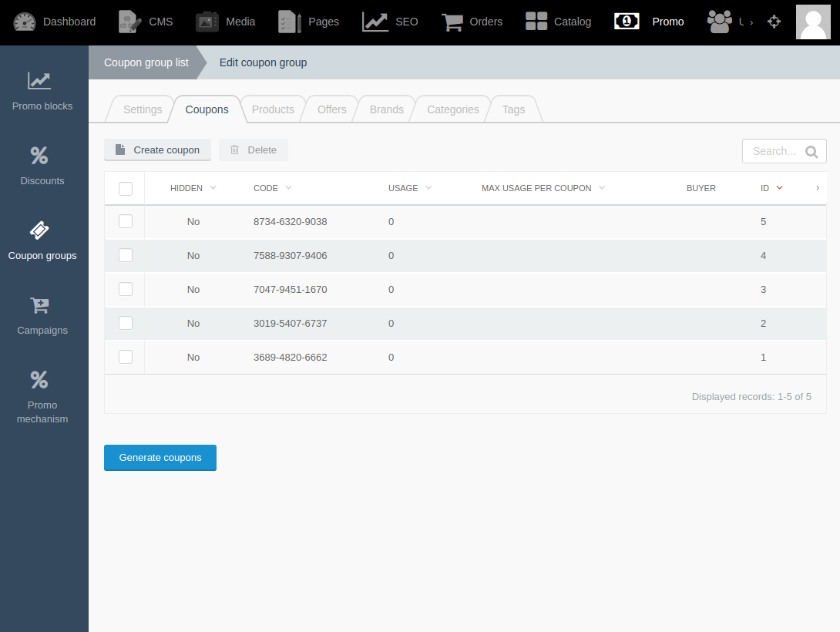Click the crosshair target icon in top bar
Image resolution: width=840 pixels, height=632 pixels.
774,22
